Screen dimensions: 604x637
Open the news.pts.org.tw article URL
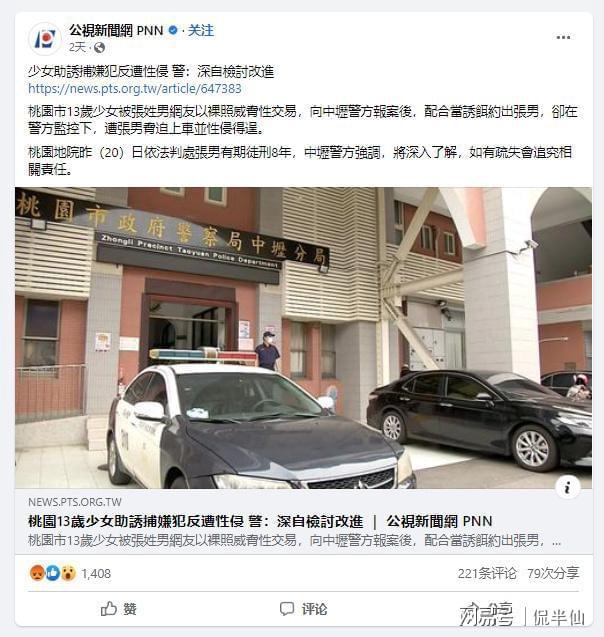pos(135,89)
